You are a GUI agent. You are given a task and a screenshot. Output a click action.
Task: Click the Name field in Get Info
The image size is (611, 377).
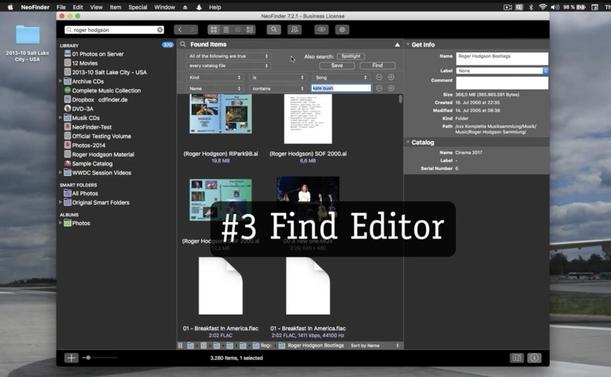[502, 59]
